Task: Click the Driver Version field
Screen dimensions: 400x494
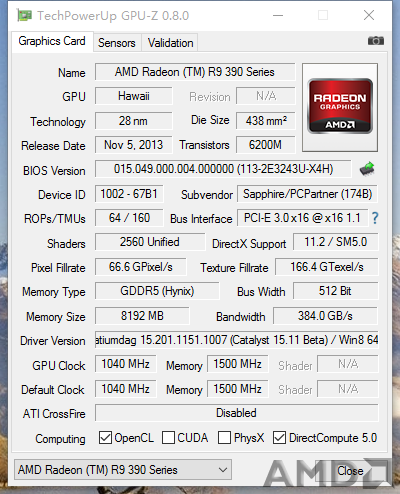Action: pyautogui.click(x=237, y=340)
